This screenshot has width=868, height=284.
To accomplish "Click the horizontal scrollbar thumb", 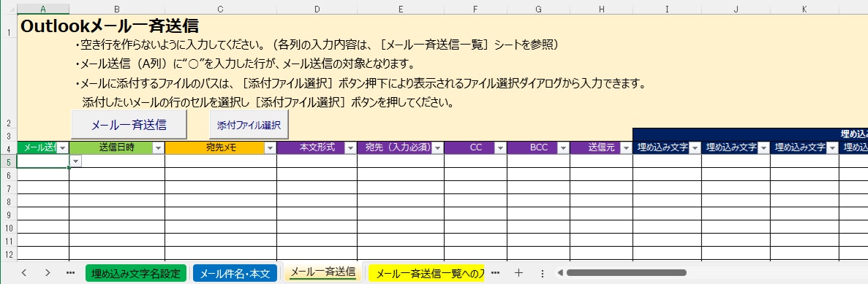I will (x=626, y=272).
